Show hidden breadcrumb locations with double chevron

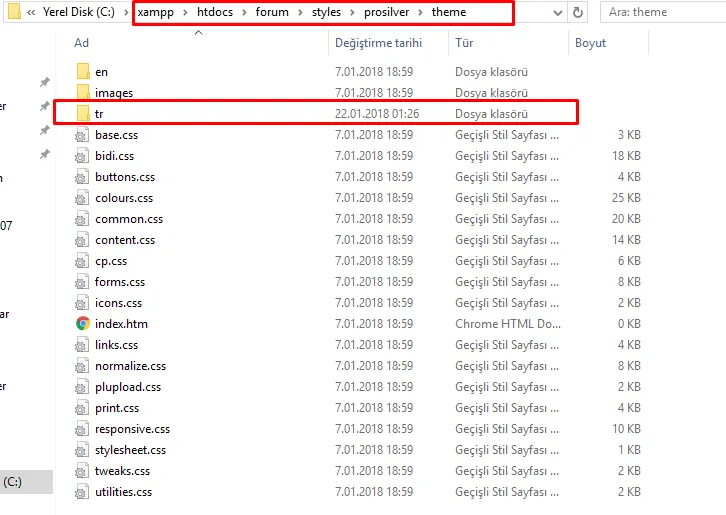pos(31,13)
